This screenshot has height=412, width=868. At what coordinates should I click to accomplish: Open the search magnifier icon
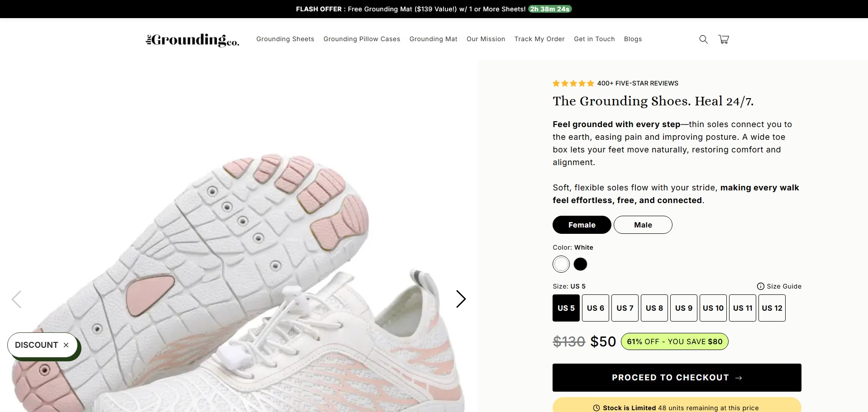tap(703, 39)
